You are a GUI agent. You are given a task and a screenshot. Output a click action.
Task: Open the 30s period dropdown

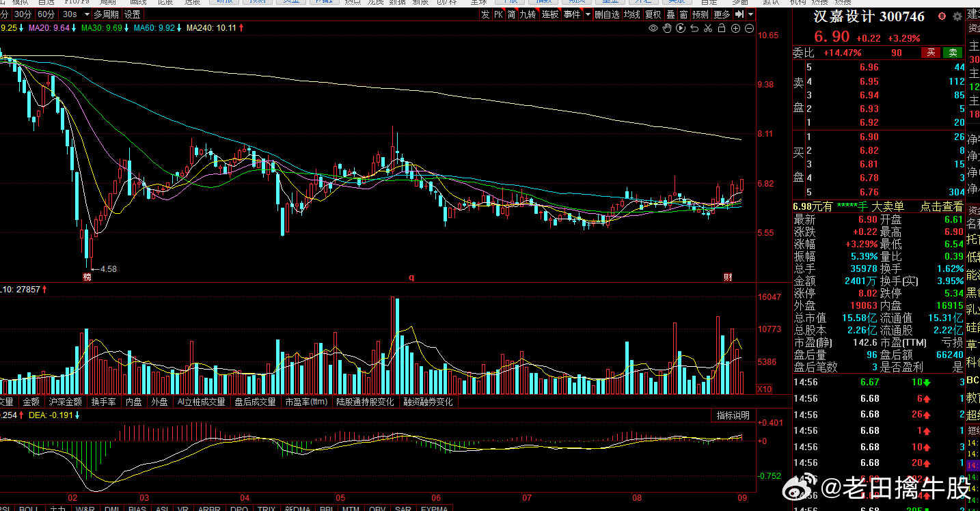point(75,14)
